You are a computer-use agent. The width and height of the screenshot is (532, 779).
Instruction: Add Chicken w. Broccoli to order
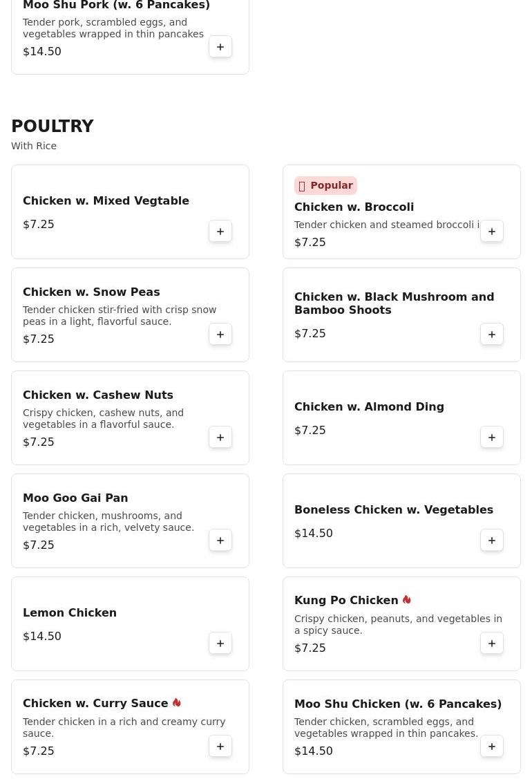[x=492, y=232]
